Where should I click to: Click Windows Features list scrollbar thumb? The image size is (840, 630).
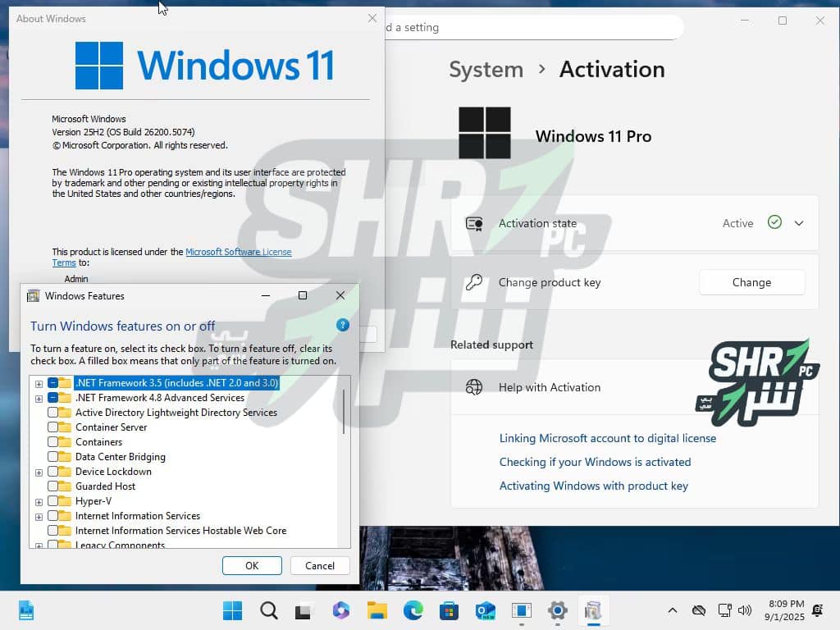click(x=344, y=412)
